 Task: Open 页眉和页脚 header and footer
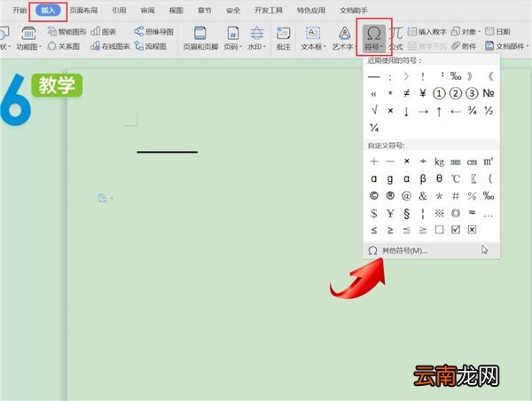pos(200,38)
